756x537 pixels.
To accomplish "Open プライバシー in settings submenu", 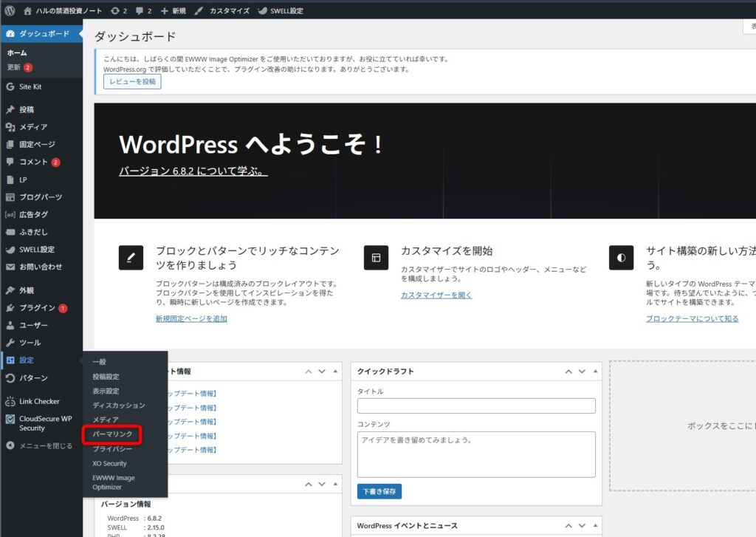I will (x=112, y=448).
